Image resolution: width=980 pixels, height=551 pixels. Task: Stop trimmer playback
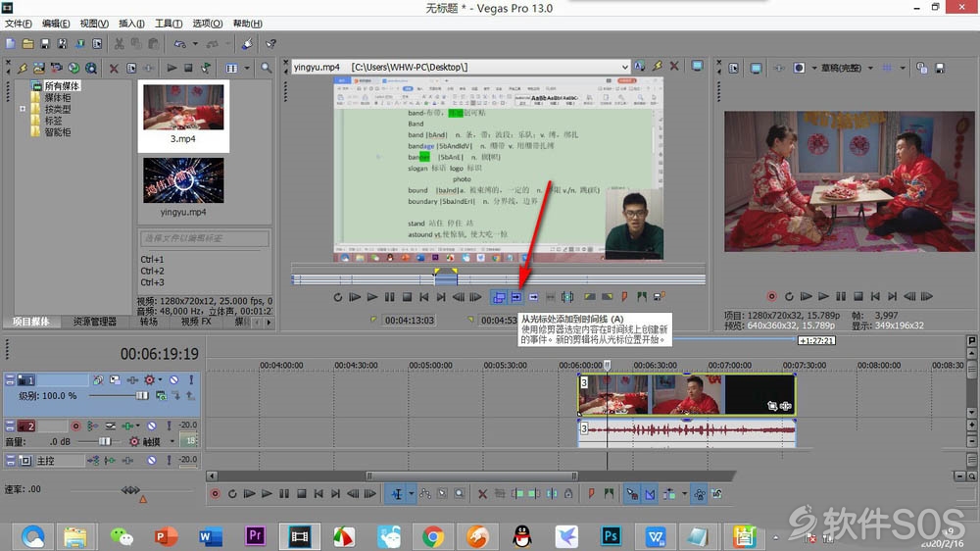[x=407, y=297]
